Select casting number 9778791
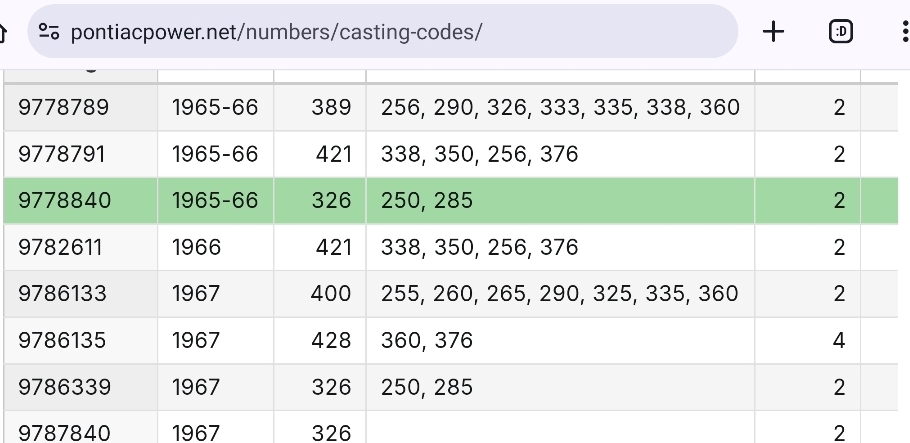Screen dimensions: 910x443 pos(62,154)
